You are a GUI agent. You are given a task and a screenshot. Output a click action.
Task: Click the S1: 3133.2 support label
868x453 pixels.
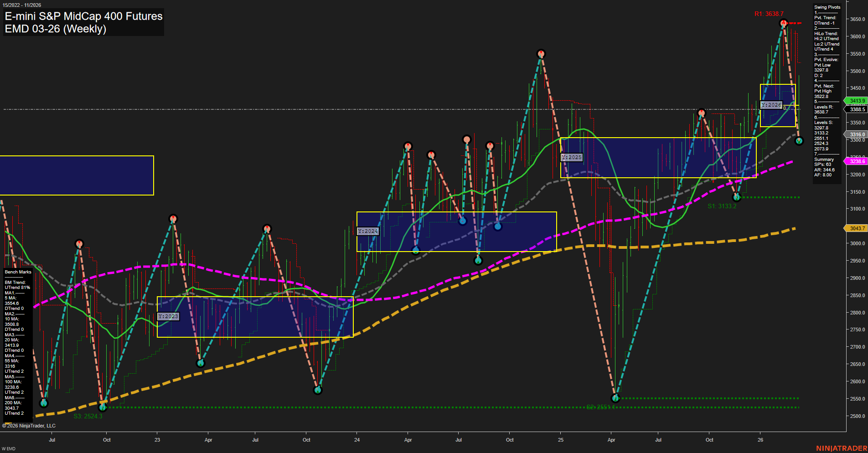point(722,206)
